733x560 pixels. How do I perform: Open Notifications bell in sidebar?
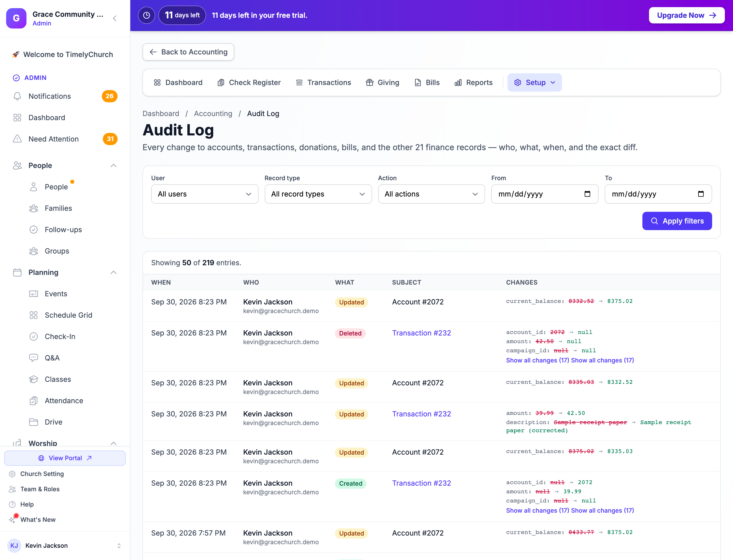point(17,96)
